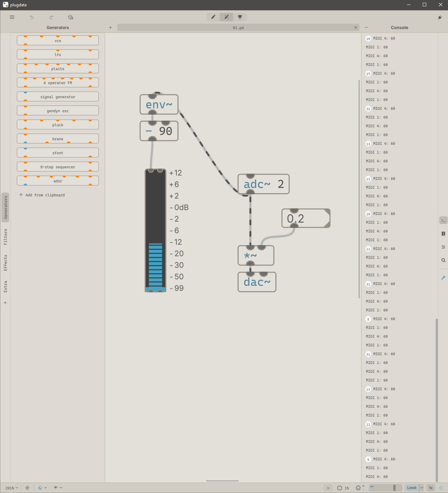Image resolution: width=448 pixels, height=493 pixels.
Task: Open the search panel magnifier icon
Action: click(x=443, y=260)
